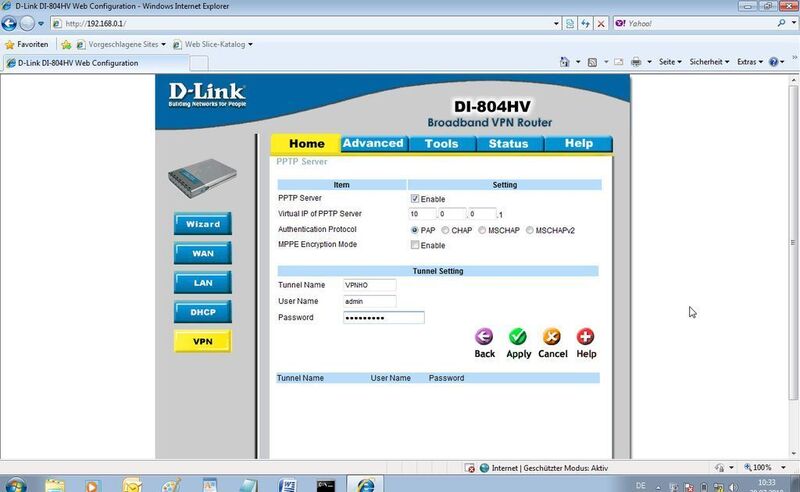This screenshot has height=492, width=800.
Task: Select the PAP authentication radio button
Action: click(x=414, y=230)
